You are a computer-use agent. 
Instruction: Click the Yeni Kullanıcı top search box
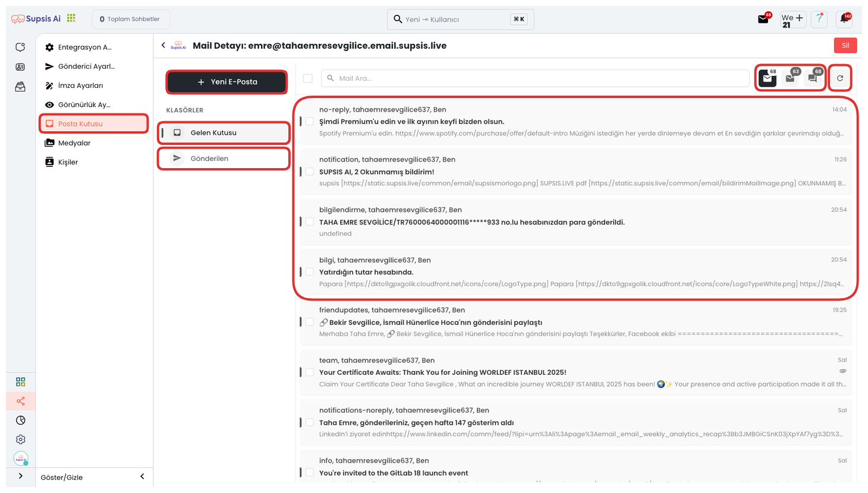460,19
